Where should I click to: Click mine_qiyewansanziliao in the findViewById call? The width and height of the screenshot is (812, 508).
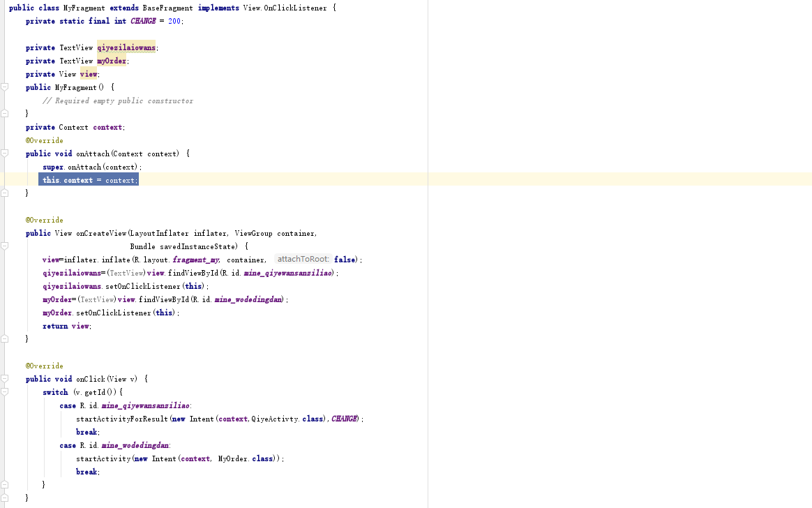(288, 273)
